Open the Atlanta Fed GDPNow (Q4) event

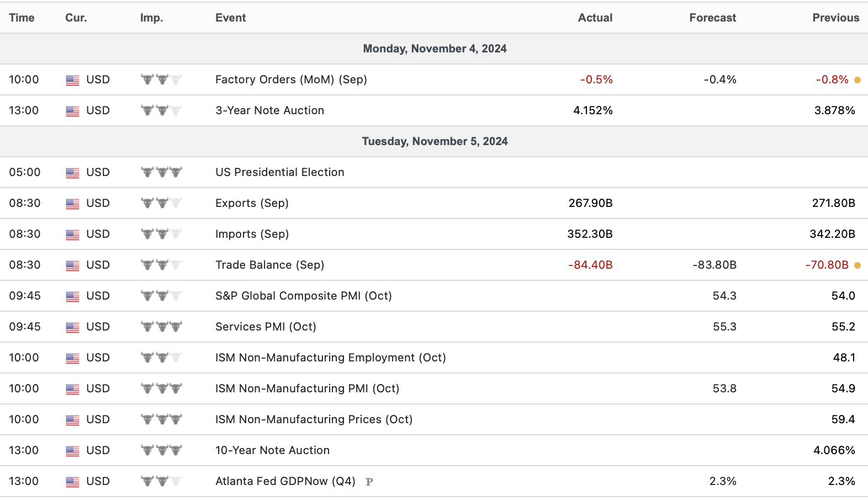pyautogui.click(x=285, y=481)
